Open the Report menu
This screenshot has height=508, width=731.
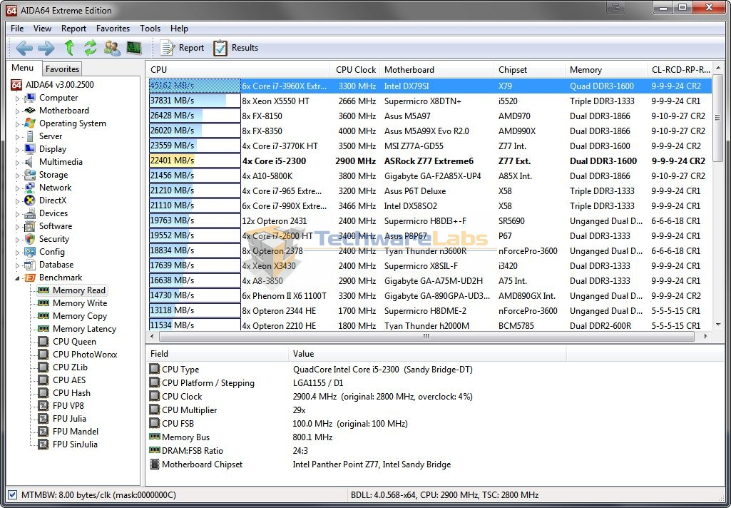(74, 28)
